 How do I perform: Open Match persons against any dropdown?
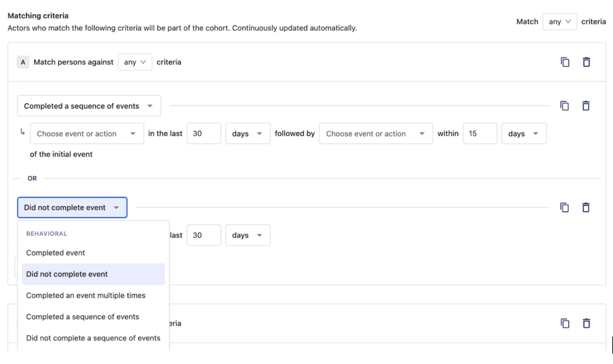[135, 62]
